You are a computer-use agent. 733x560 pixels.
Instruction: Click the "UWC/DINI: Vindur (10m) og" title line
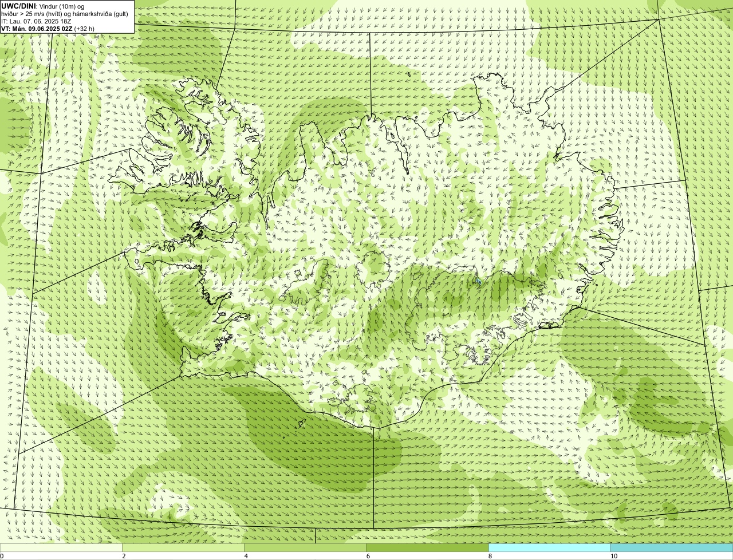(43, 6)
